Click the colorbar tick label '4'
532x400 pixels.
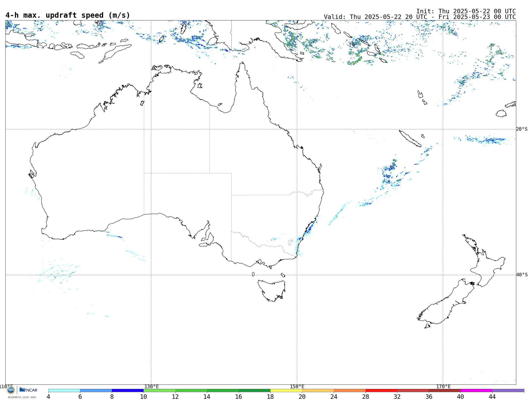(49, 397)
